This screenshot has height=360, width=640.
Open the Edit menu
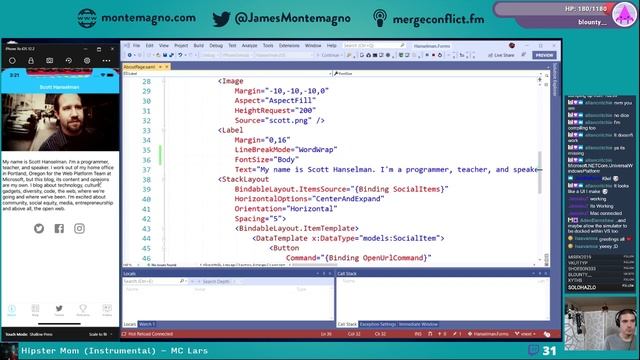(x=149, y=46)
